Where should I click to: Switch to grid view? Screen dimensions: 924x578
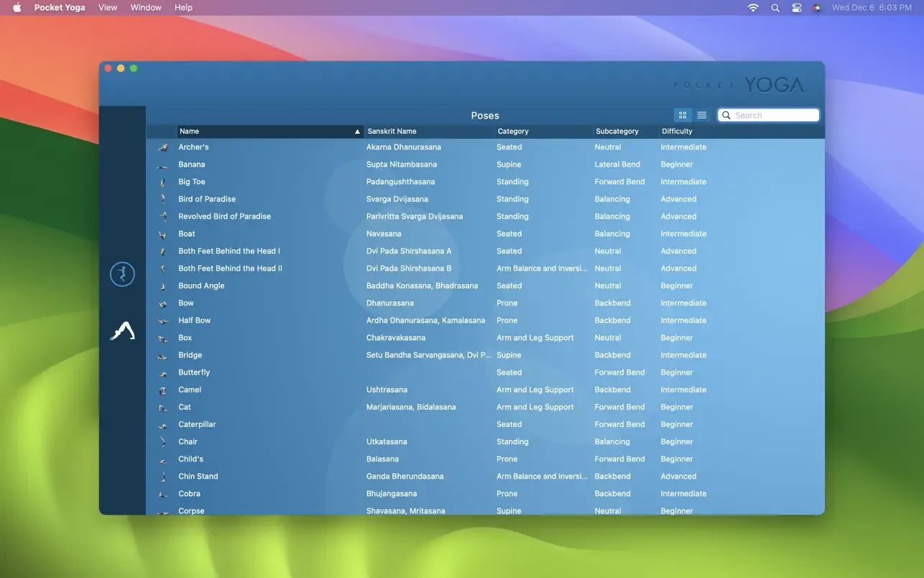[x=683, y=115]
